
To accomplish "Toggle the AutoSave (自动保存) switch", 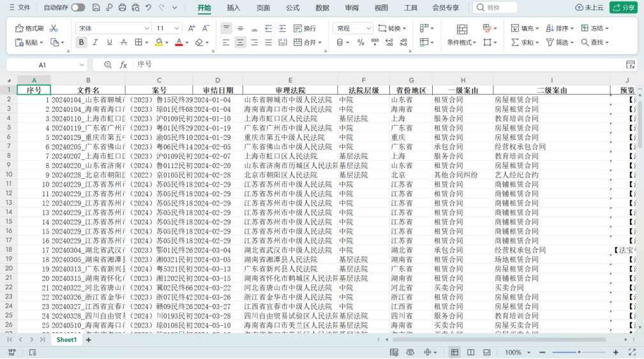I will [78, 8].
